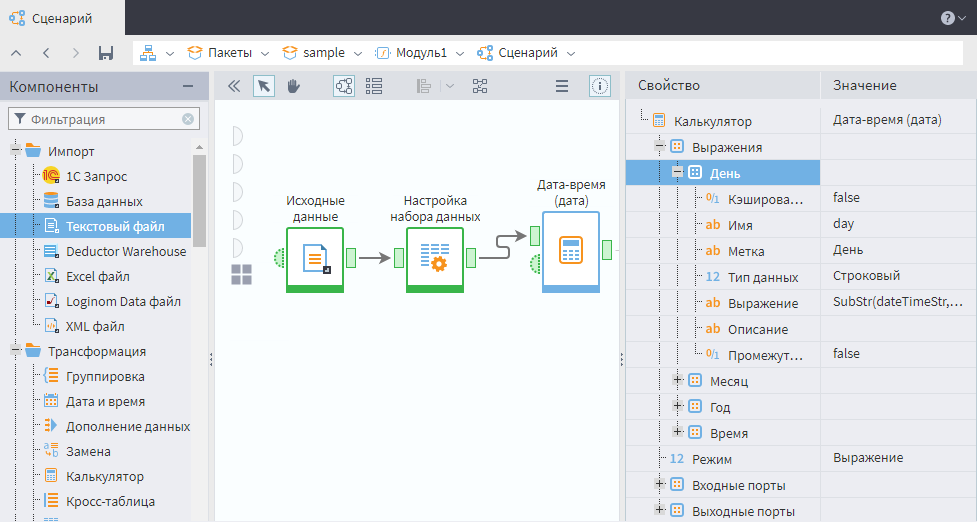Screen dimensions: 977x522
Task: Clear the component filter with the X icon
Action: tap(188, 119)
